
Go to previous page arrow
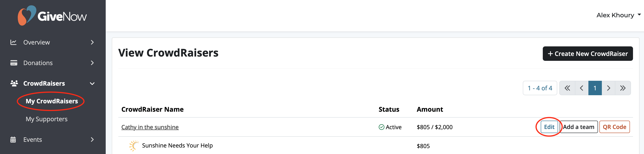[x=581, y=88]
